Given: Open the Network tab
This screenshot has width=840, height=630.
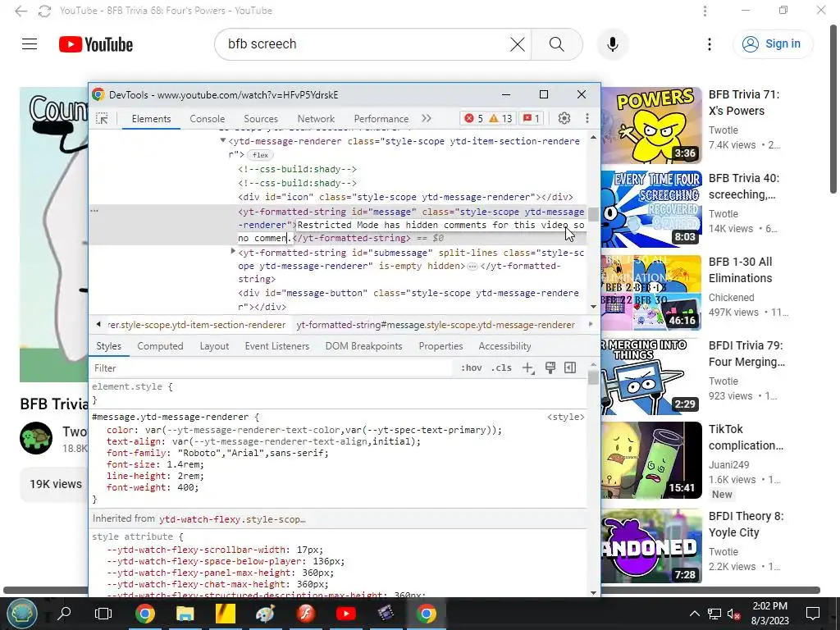Looking at the screenshot, I should [x=316, y=119].
